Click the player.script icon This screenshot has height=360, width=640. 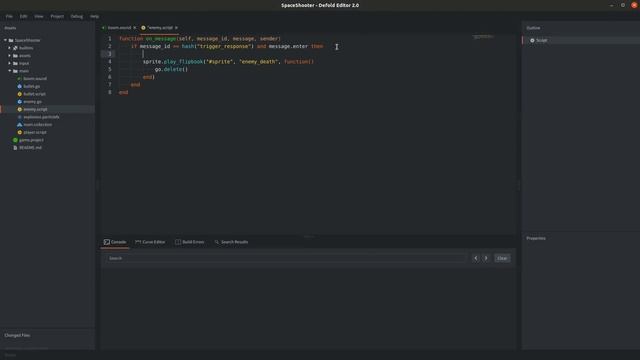(x=19, y=132)
